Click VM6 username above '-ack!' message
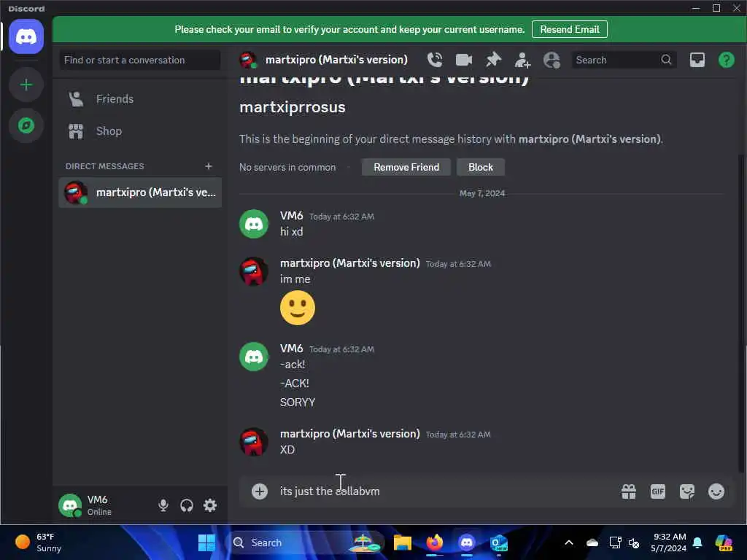747x560 pixels. pos(291,349)
